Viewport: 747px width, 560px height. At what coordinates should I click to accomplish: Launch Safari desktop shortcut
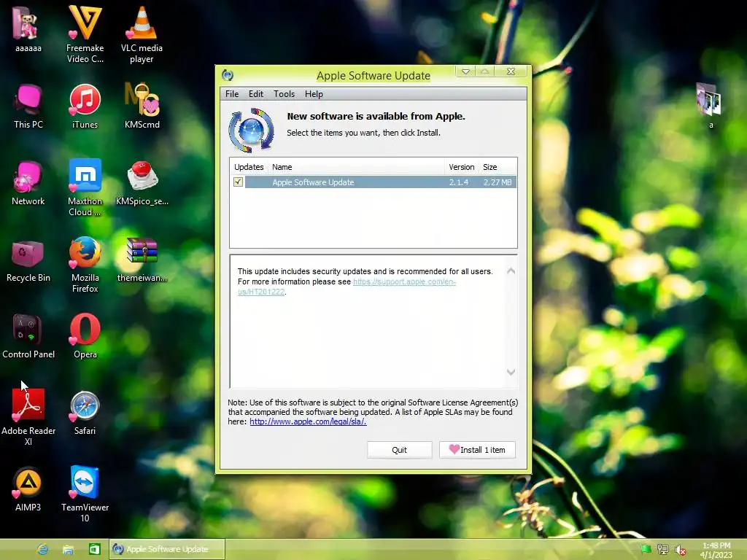(x=85, y=413)
